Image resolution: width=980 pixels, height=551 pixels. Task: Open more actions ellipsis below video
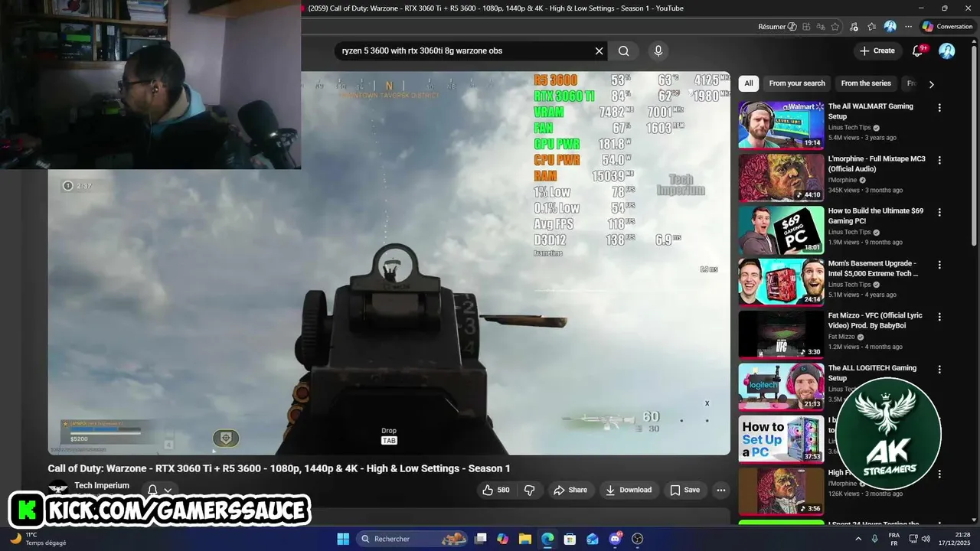coord(720,490)
